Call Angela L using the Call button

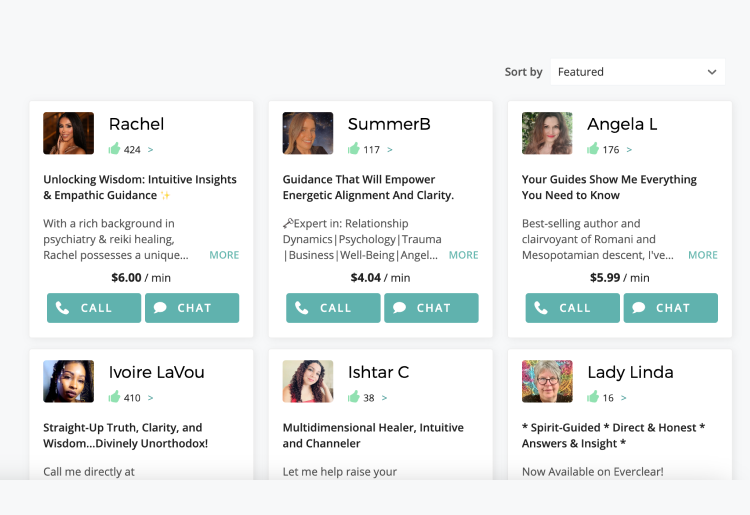pyautogui.click(x=573, y=308)
